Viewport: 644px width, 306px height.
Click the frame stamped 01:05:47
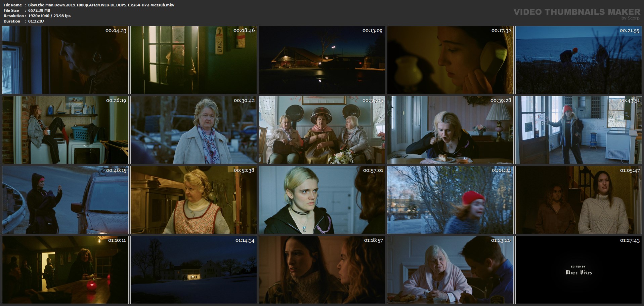coord(578,200)
